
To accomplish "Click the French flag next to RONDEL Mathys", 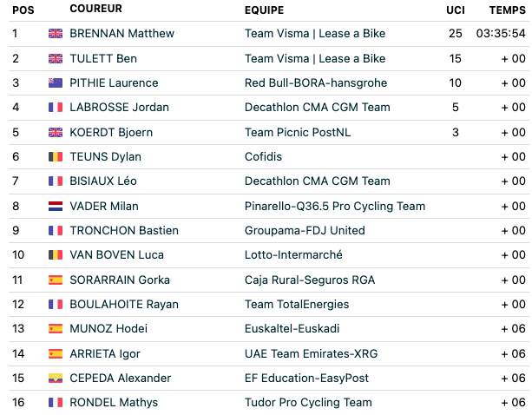I will pyautogui.click(x=56, y=403).
